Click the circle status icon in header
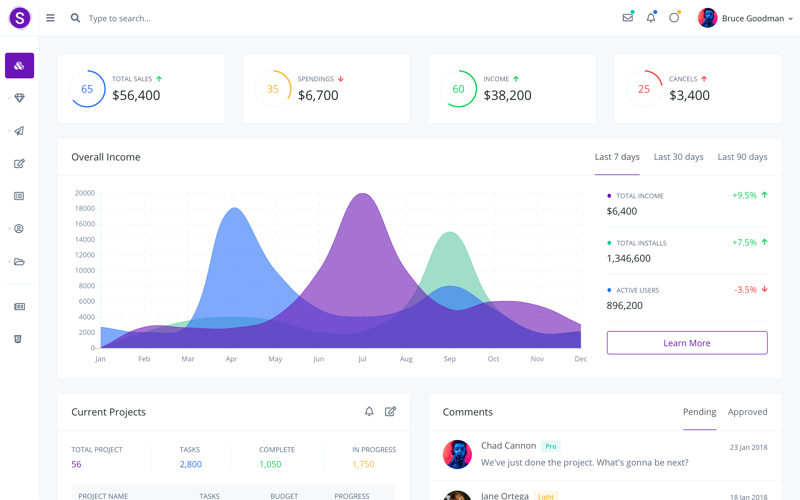 (674, 18)
